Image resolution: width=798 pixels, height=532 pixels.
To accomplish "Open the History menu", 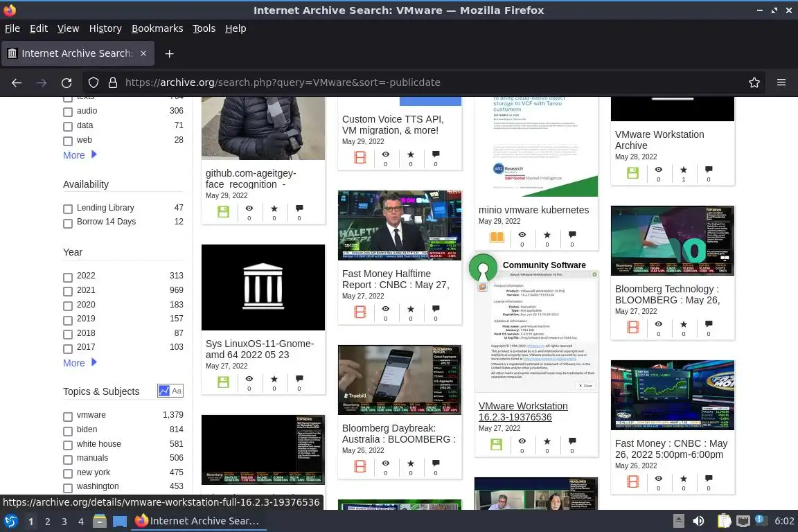I will (105, 28).
